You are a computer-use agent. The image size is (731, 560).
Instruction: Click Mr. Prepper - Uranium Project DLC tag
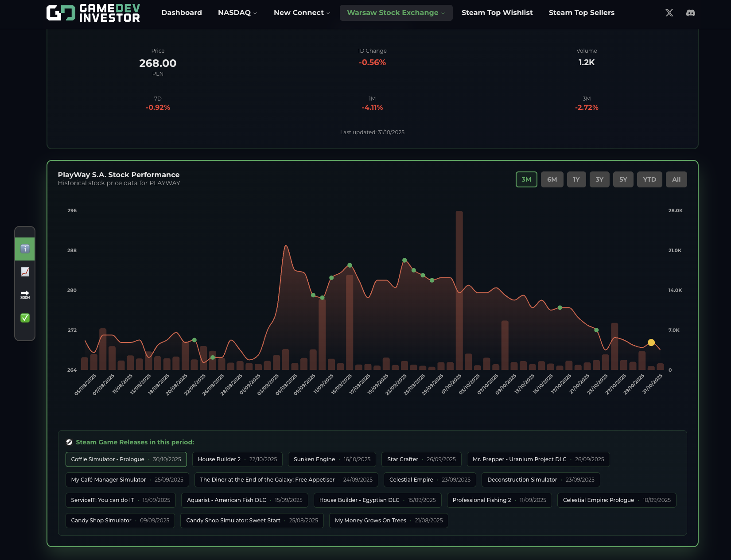pyautogui.click(x=538, y=459)
